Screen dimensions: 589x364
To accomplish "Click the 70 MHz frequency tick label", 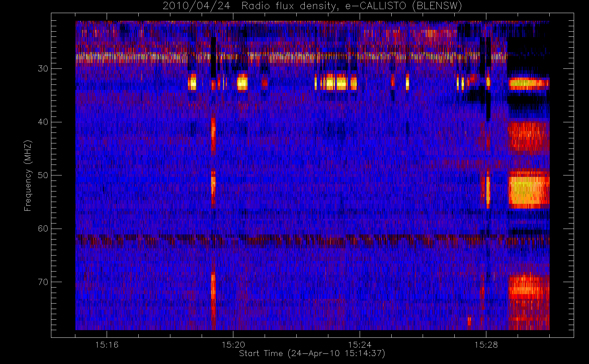I will coord(43,282).
